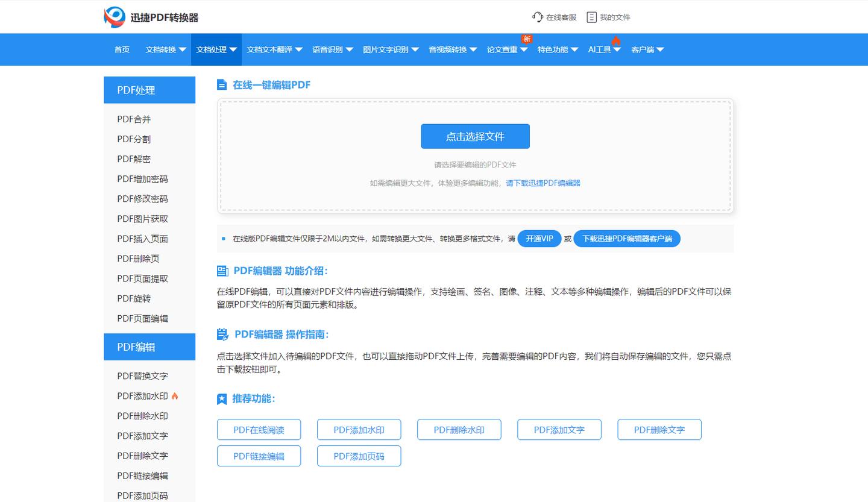Select PDF链接编辑 in the sidebar list

pyautogui.click(x=142, y=475)
